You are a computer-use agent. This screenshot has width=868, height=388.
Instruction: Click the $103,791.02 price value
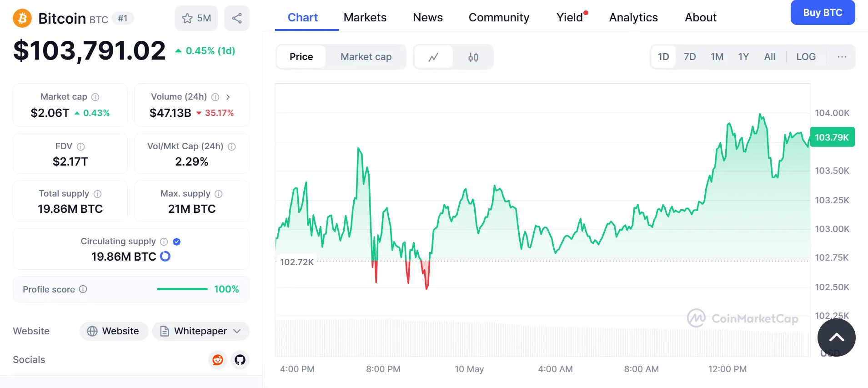pos(90,50)
